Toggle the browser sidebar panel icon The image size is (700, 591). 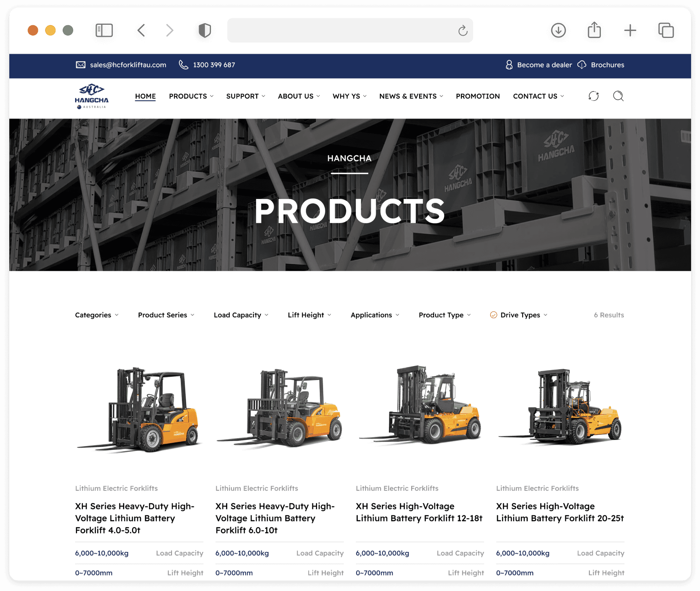point(104,30)
